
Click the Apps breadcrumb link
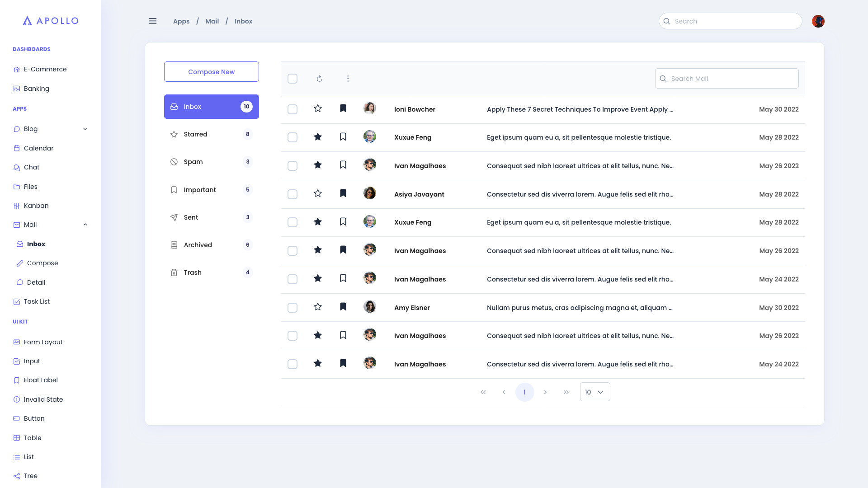click(x=181, y=21)
